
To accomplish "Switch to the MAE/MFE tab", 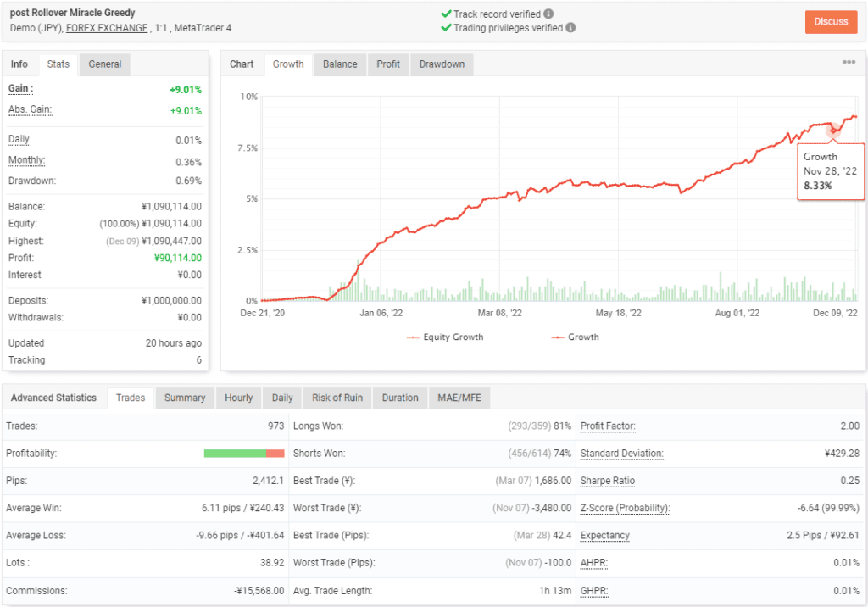I will pos(459,398).
